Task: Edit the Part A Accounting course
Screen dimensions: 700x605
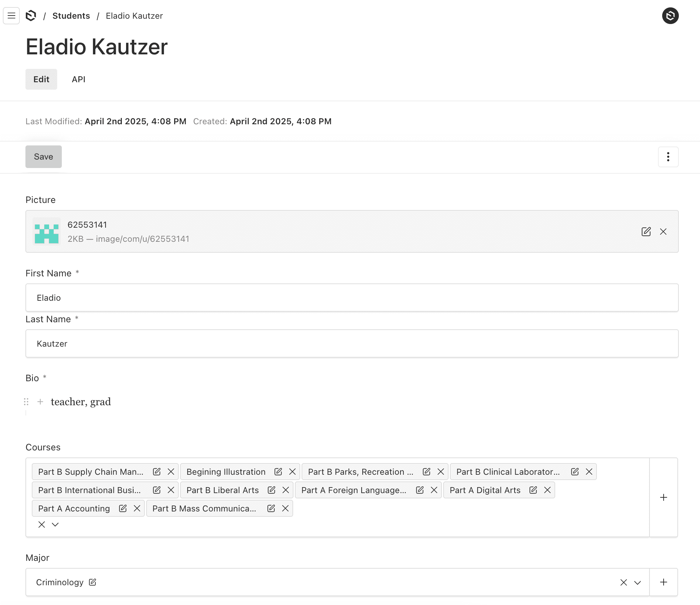Action: click(123, 508)
